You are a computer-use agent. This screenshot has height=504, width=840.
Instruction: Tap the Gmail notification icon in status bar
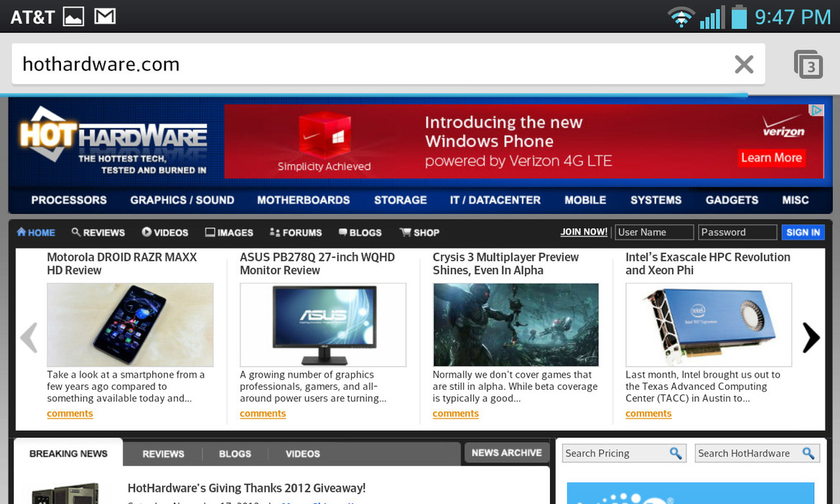coord(105,17)
